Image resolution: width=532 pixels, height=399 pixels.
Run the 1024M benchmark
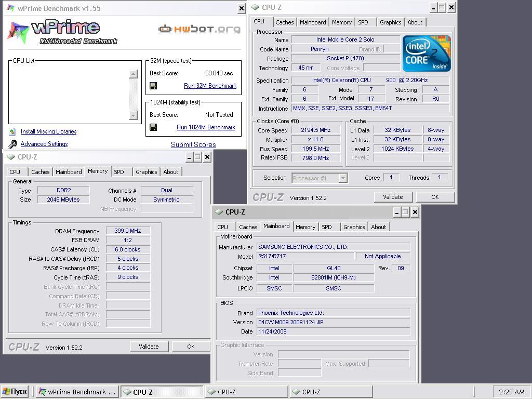[206, 127]
